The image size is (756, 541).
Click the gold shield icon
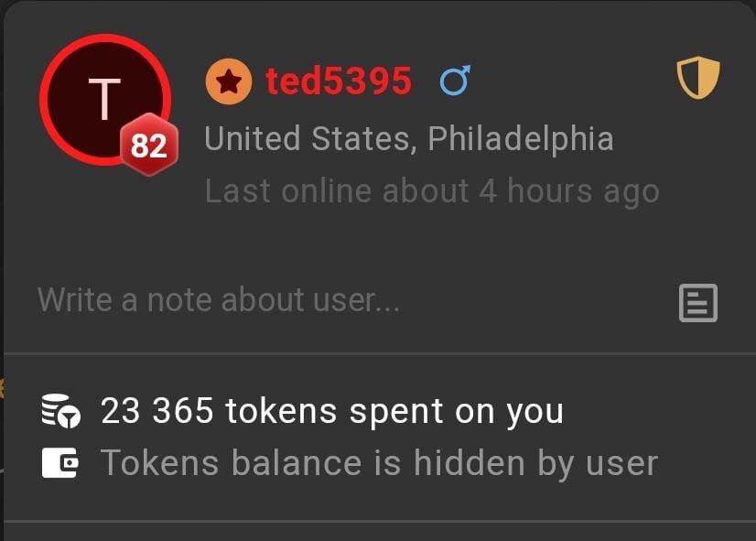click(x=698, y=77)
